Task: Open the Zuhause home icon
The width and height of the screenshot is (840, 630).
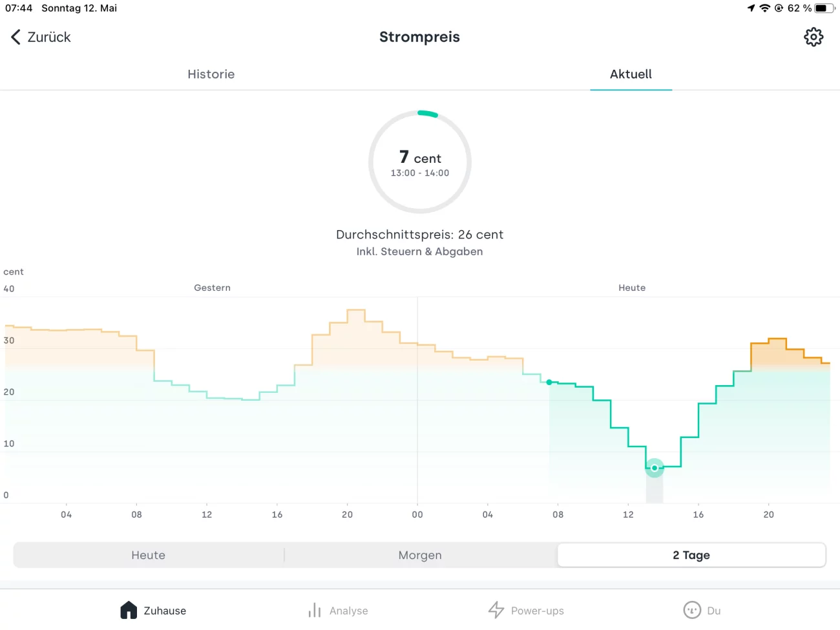Action: coord(129,610)
